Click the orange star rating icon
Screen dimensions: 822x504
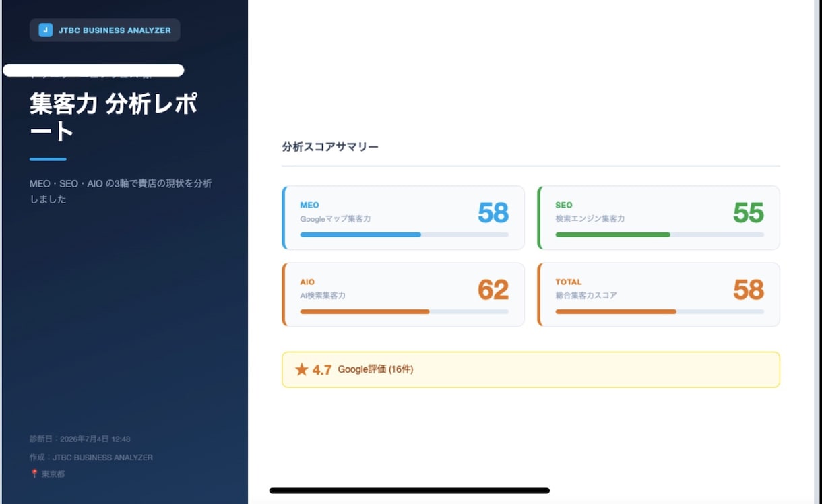[x=302, y=369]
